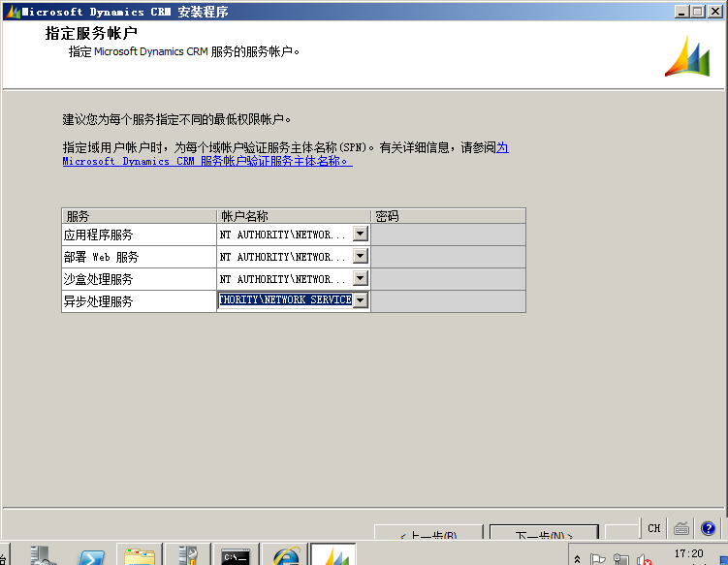Image resolution: width=728 pixels, height=565 pixels.
Task: Click the 帐户名称 column header
Action: click(x=294, y=216)
